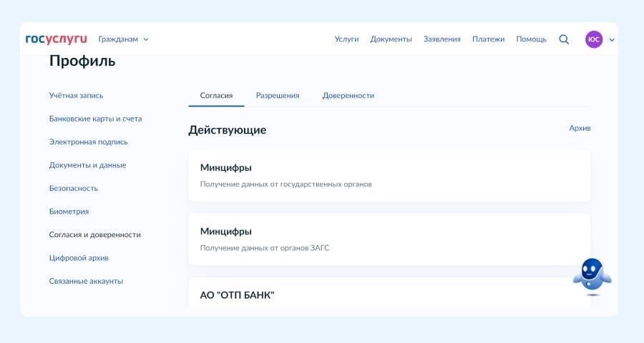Image resolution: width=644 pixels, height=343 pixels.
Task: Select the Согласия tab
Action: pos(216,95)
